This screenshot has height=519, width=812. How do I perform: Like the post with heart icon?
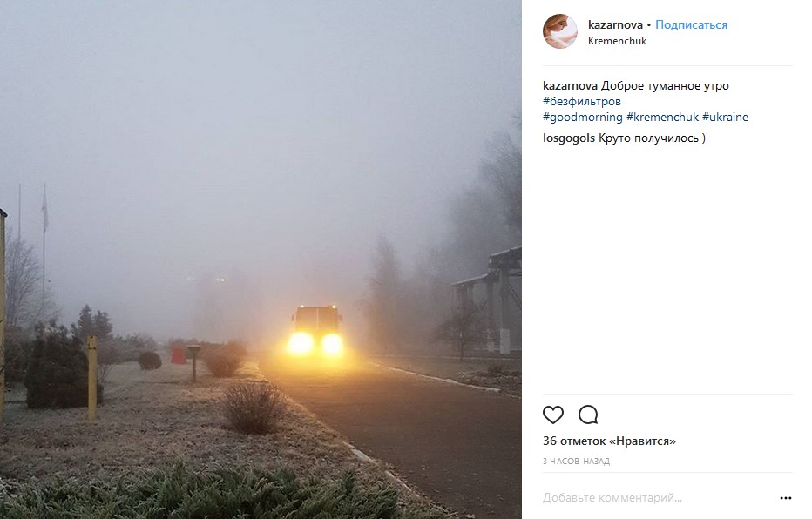(553, 415)
